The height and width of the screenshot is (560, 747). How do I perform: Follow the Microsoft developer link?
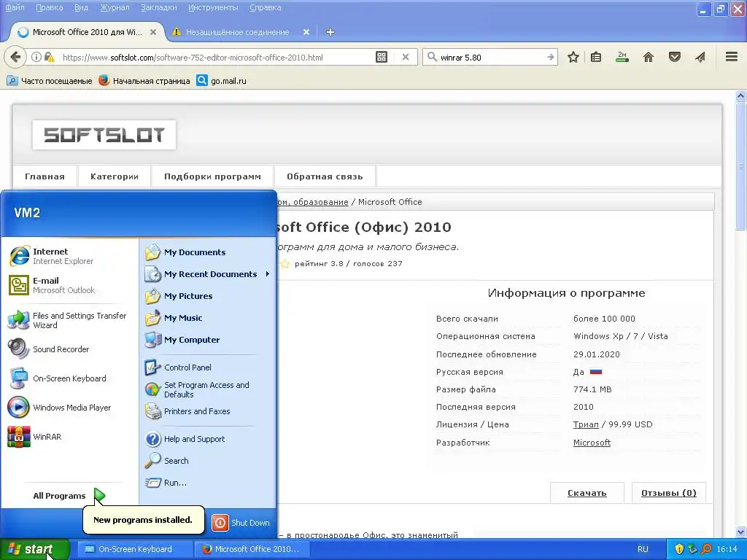click(592, 443)
